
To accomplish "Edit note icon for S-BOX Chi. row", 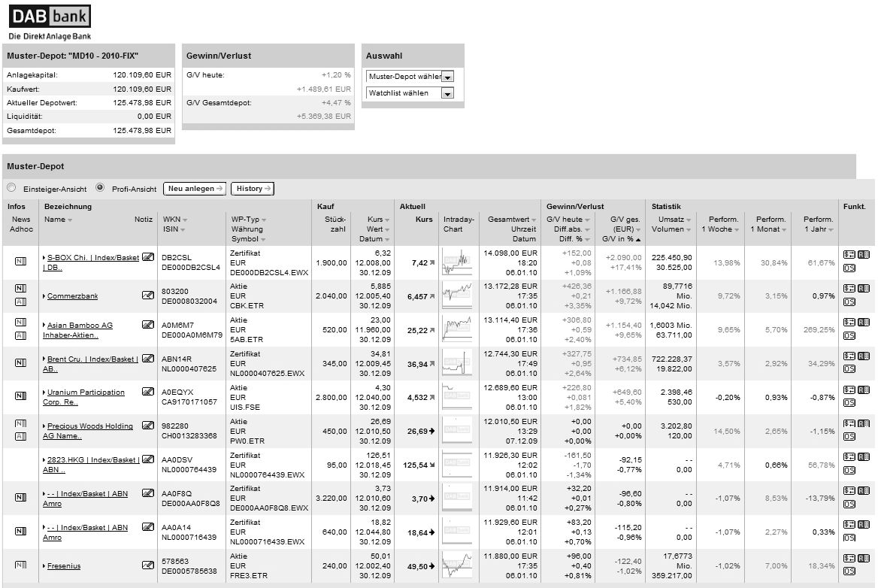I will click(x=148, y=257).
